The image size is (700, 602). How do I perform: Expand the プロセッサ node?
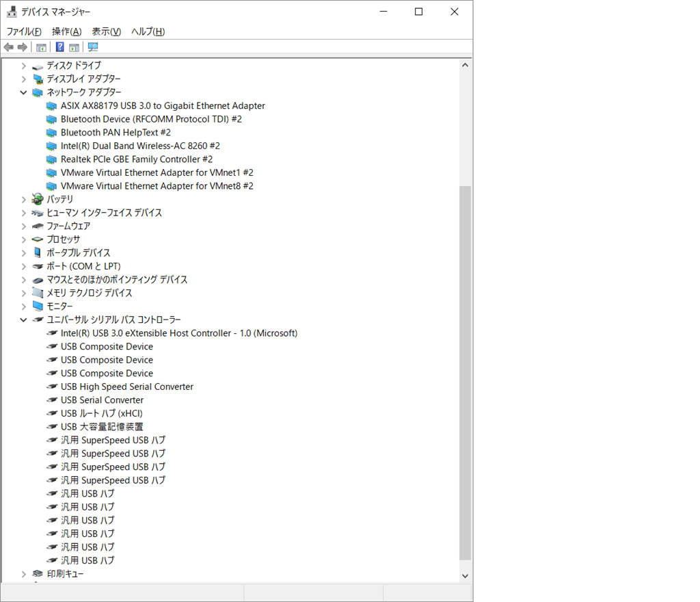[x=24, y=240]
